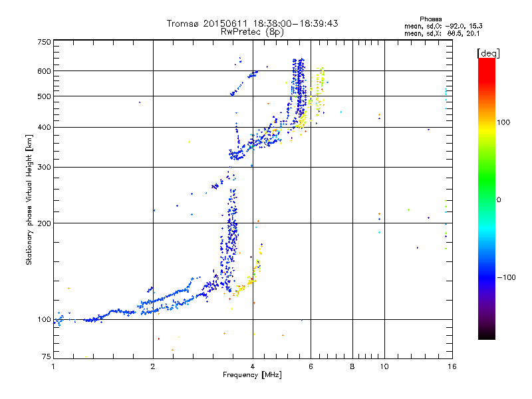Click the height axis tick "750"
532x399 pixels.
tap(44, 42)
